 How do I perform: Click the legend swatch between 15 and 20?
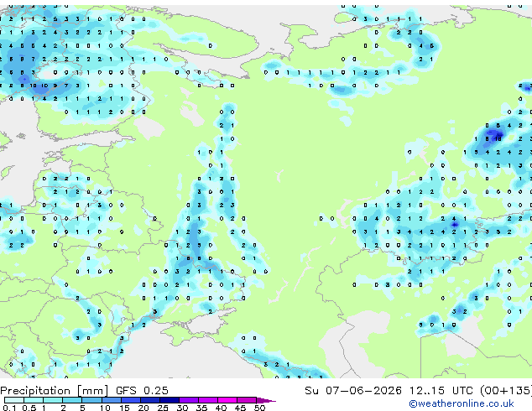click(131, 400)
